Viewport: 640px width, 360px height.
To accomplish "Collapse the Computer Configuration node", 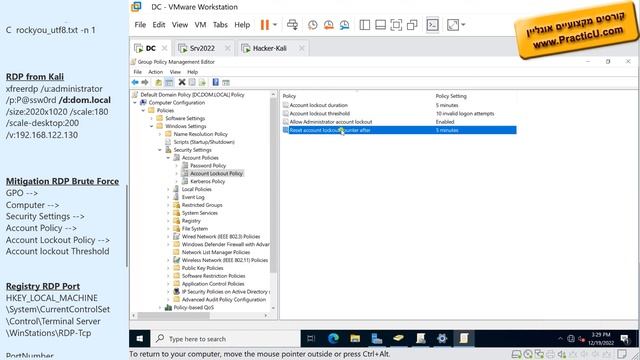I will click(135, 103).
